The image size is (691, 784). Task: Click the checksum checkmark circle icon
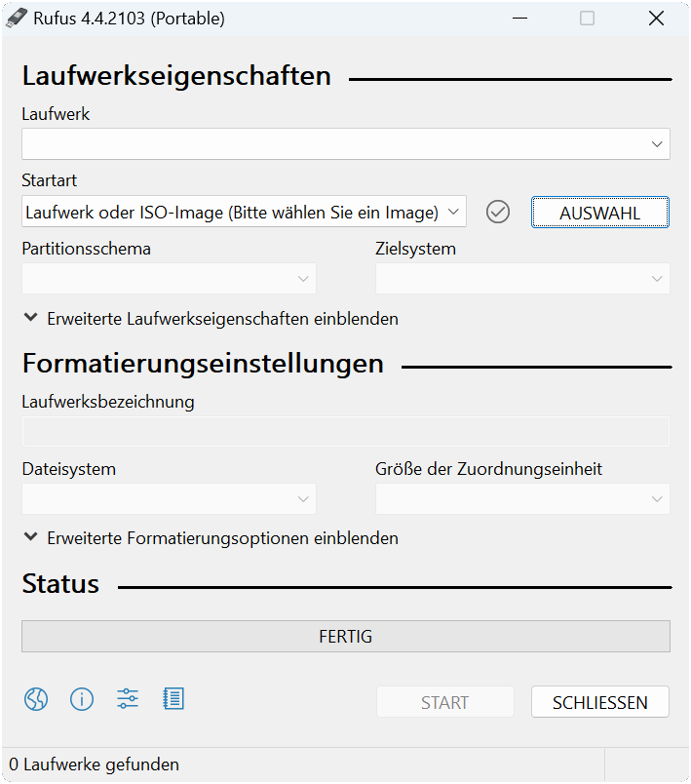tap(498, 212)
